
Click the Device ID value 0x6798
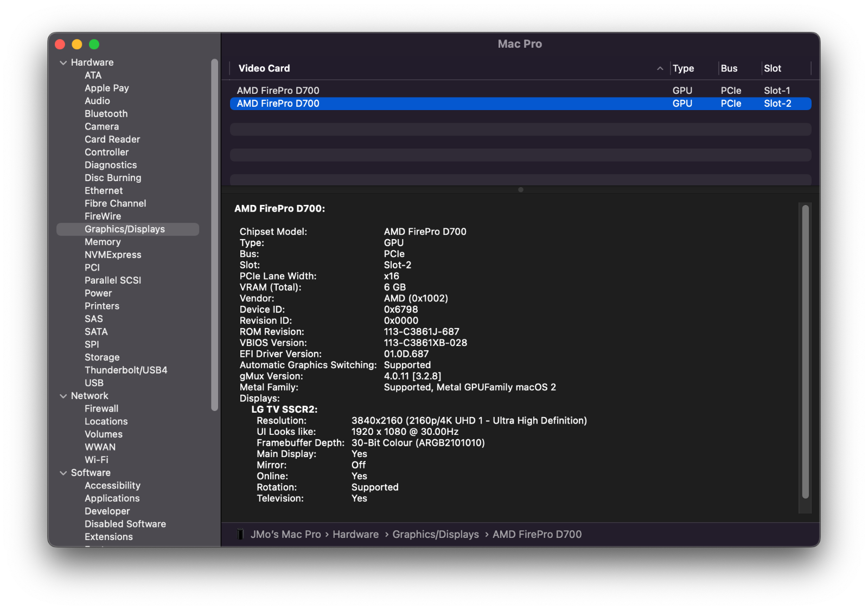[x=401, y=310]
